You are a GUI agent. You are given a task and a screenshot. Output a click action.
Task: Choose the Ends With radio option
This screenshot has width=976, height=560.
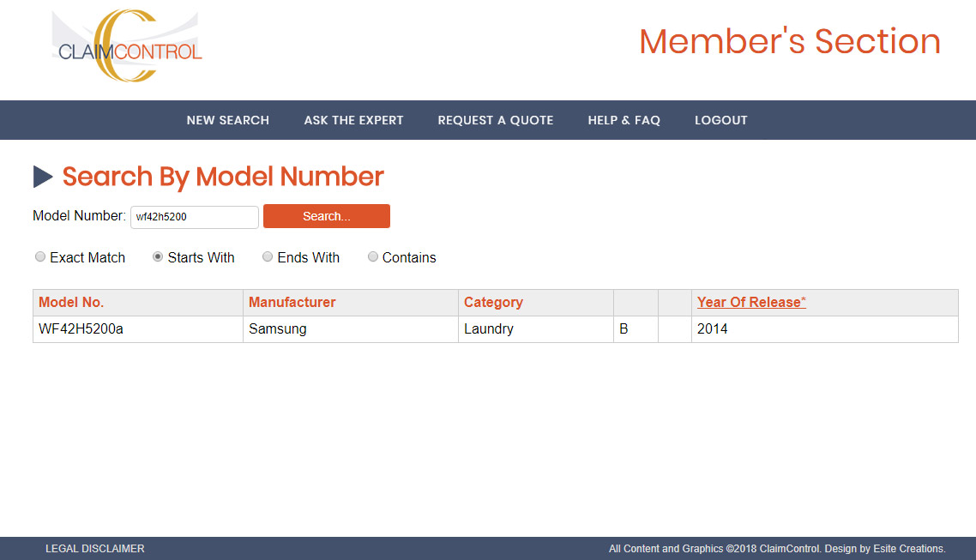pyautogui.click(x=268, y=257)
